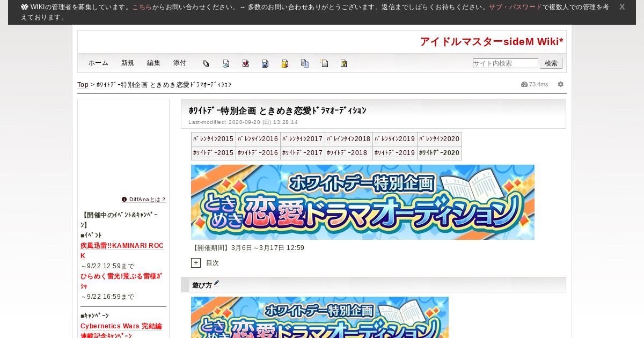Click the blue two-page diff icon
This screenshot has height=338, width=644.
tap(304, 63)
